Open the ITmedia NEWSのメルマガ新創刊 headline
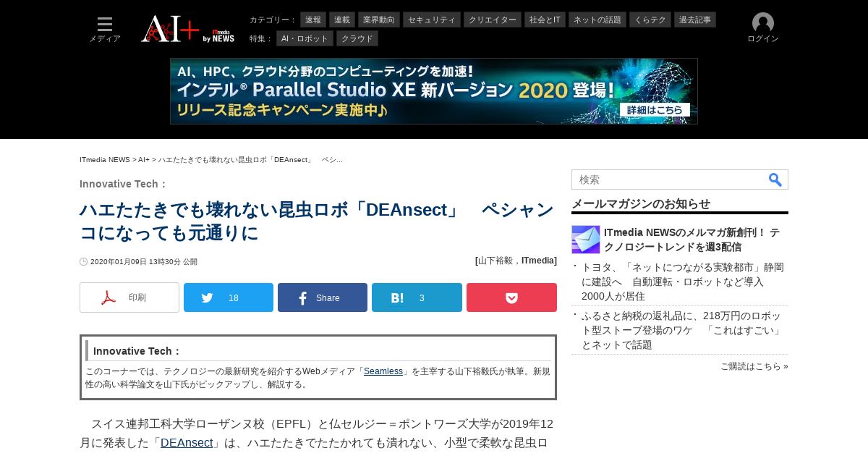This screenshot has width=868, height=456. [x=692, y=240]
